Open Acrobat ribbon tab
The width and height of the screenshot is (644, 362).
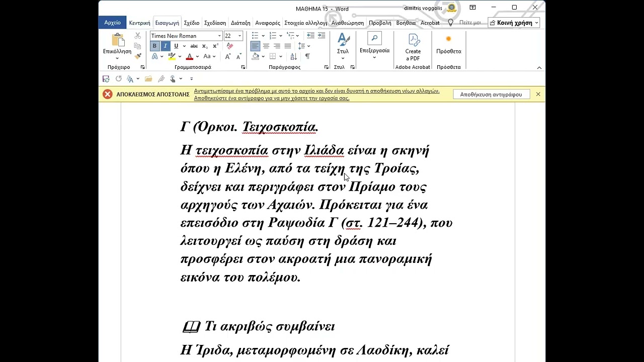click(x=430, y=23)
